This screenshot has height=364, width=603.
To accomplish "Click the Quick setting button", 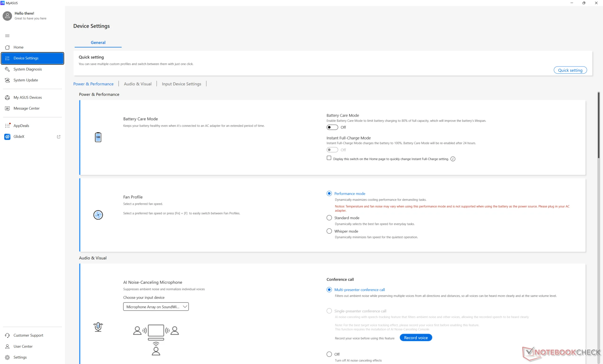I will click(x=570, y=70).
